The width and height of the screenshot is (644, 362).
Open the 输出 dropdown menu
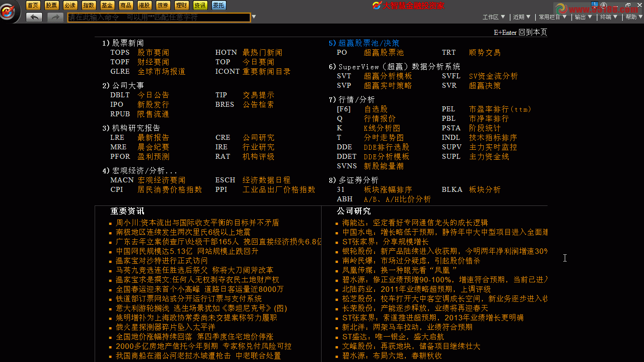(x=583, y=17)
